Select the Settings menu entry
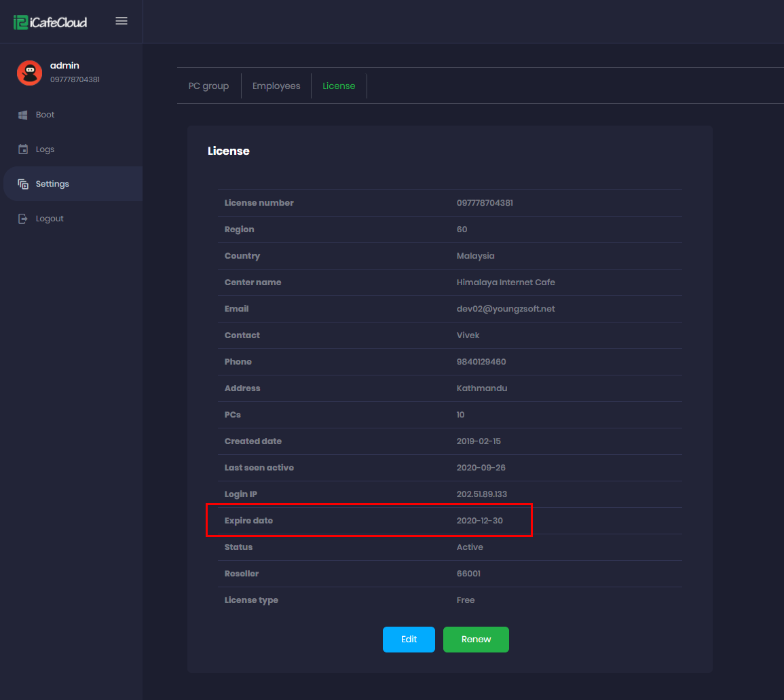 [x=52, y=183]
